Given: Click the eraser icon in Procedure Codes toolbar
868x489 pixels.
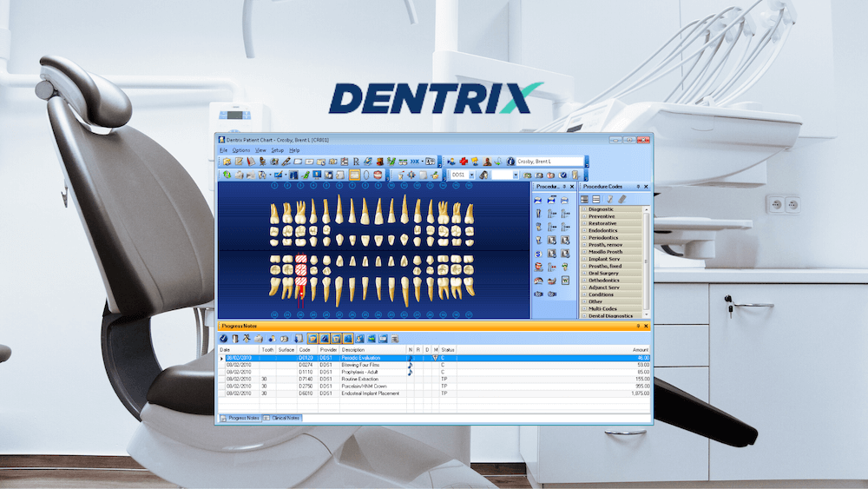Looking at the screenshot, I should (622, 199).
